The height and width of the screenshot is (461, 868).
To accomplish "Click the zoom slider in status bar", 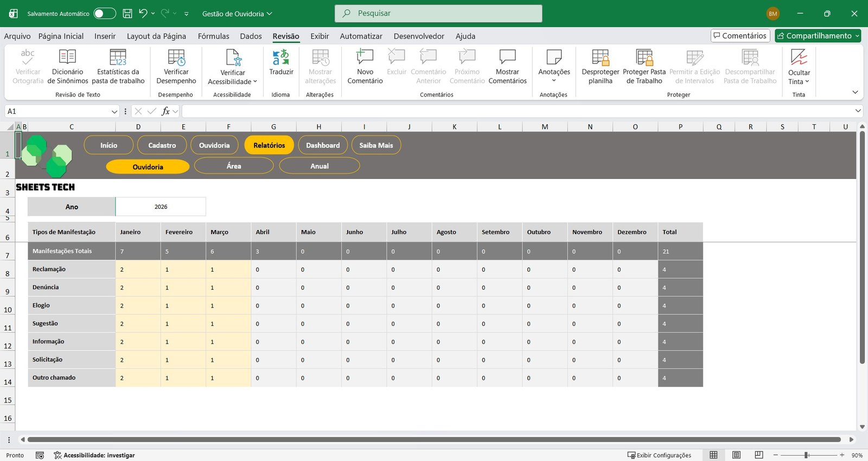I will (x=807, y=455).
